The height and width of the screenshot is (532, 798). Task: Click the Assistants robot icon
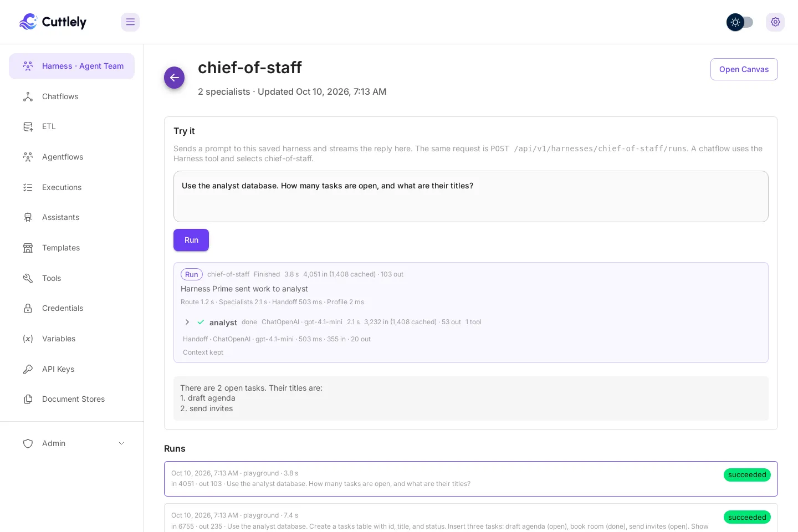click(x=28, y=217)
